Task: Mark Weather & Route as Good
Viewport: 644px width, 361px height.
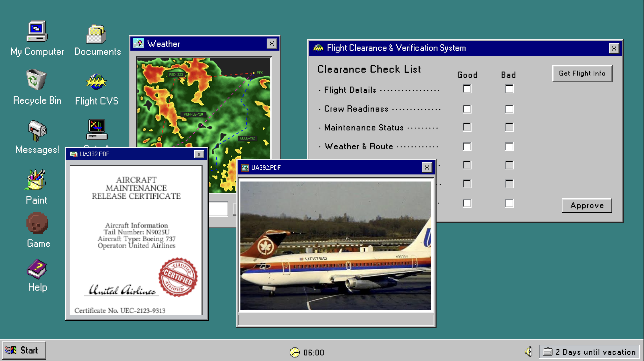Action: point(467,147)
